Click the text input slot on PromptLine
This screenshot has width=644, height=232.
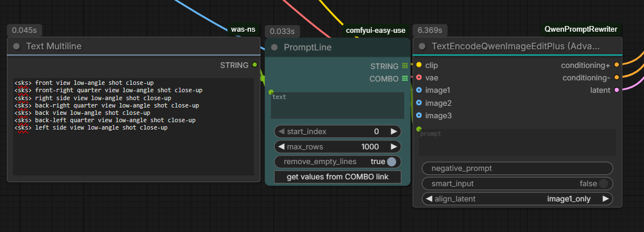271,92
